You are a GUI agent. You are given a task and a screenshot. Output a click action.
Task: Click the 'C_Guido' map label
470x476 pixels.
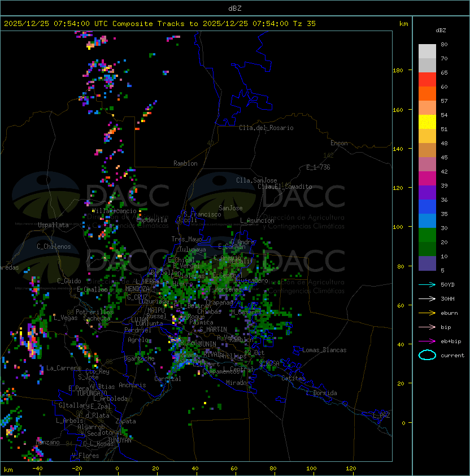[x=69, y=281]
